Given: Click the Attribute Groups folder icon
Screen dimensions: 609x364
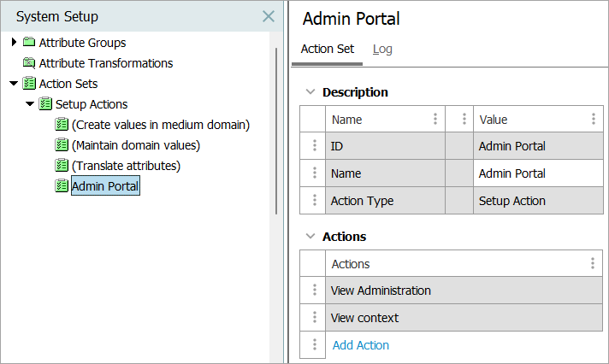Looking at the screenshot, I should coord(29,43).
